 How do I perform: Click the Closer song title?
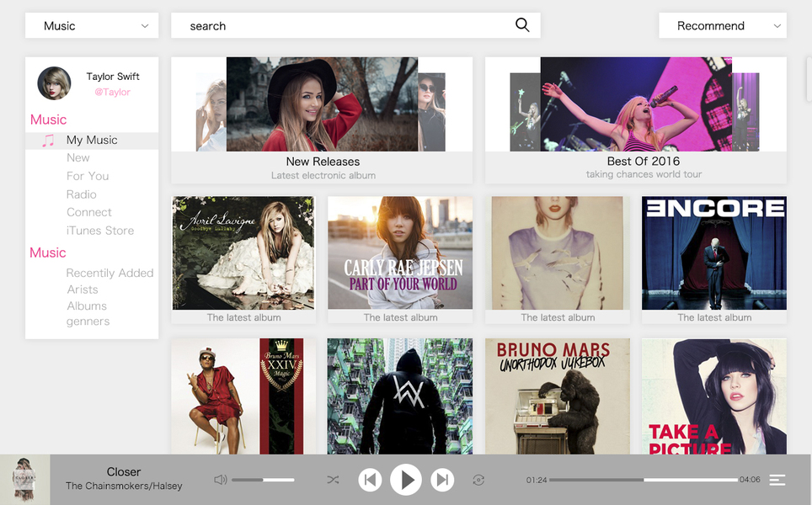124,472
